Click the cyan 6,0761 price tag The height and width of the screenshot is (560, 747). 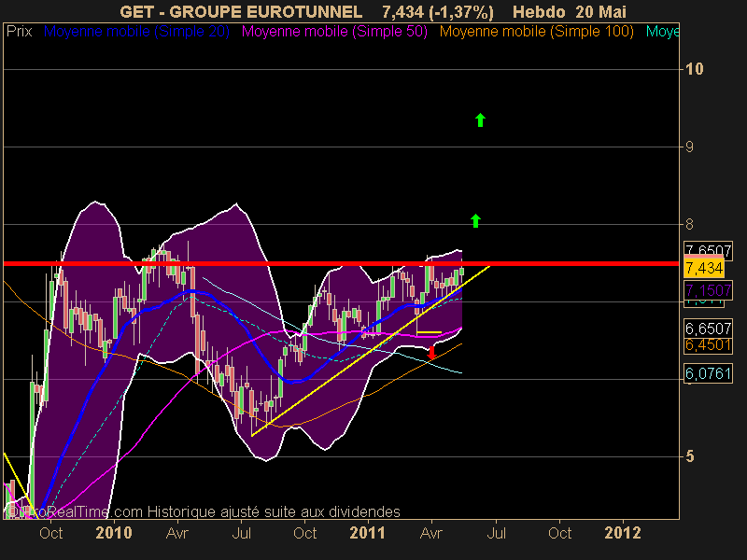pos(708,373)
